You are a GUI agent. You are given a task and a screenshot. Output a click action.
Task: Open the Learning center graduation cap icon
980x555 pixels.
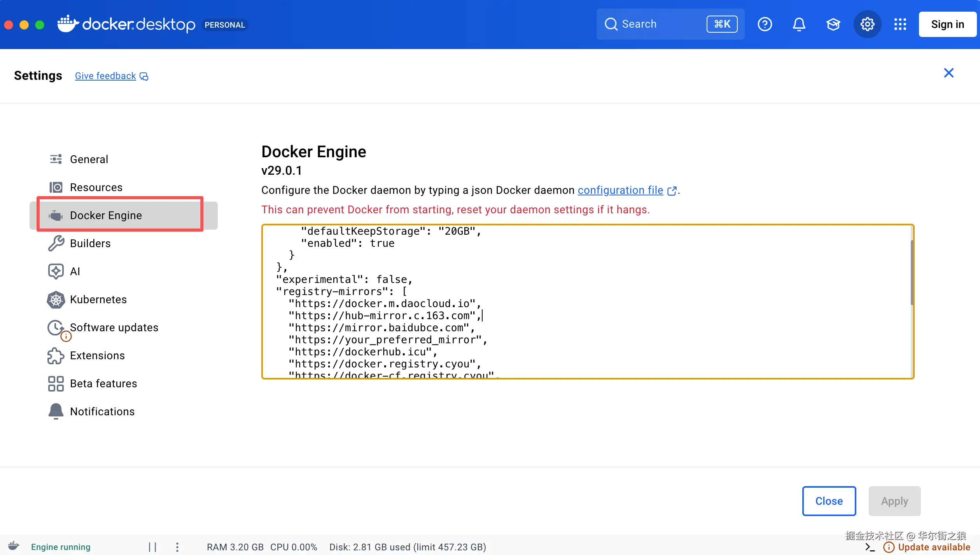833,24
